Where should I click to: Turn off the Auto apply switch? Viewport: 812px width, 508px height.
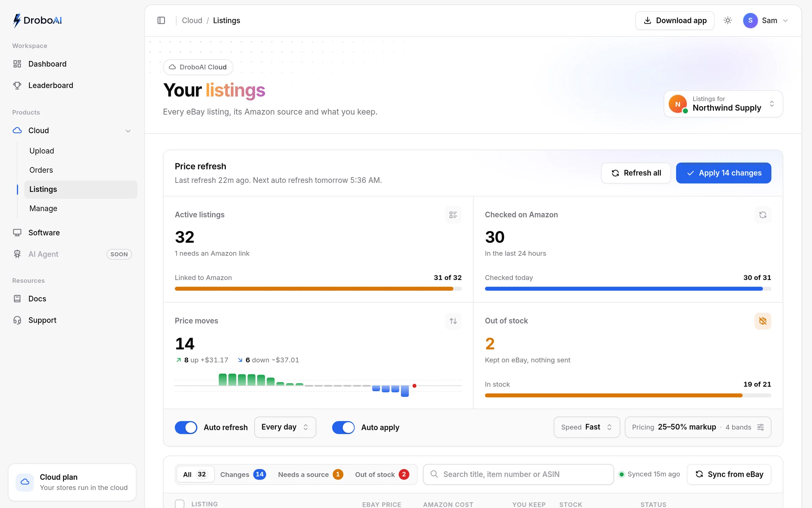tap(343, 427)
